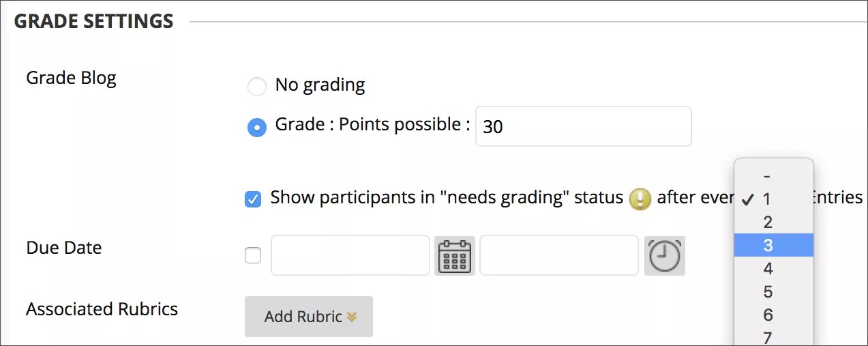The image size is (868, 346).
Task: Select the Grade Points possible radio button
Action: click(x=256, y=127)
